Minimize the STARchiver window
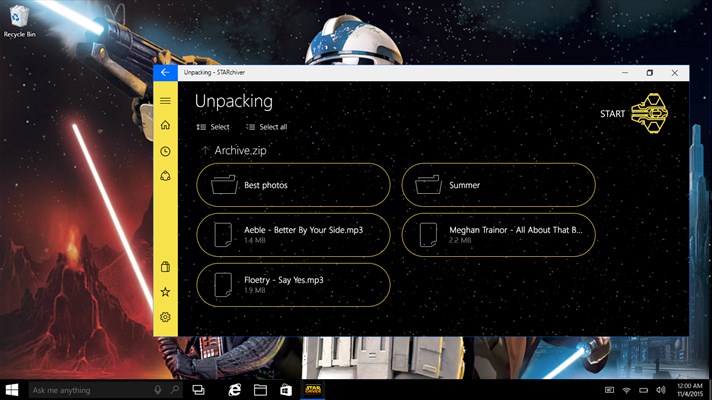 625,73
